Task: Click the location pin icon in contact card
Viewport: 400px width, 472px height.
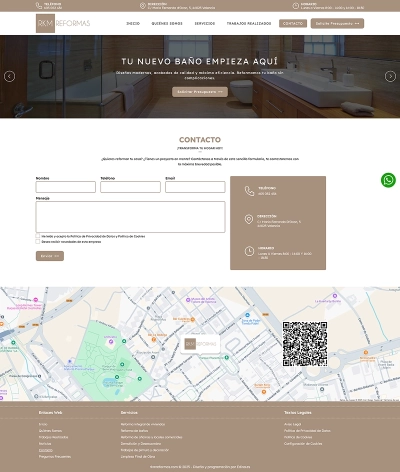Action: click(249, 219)
